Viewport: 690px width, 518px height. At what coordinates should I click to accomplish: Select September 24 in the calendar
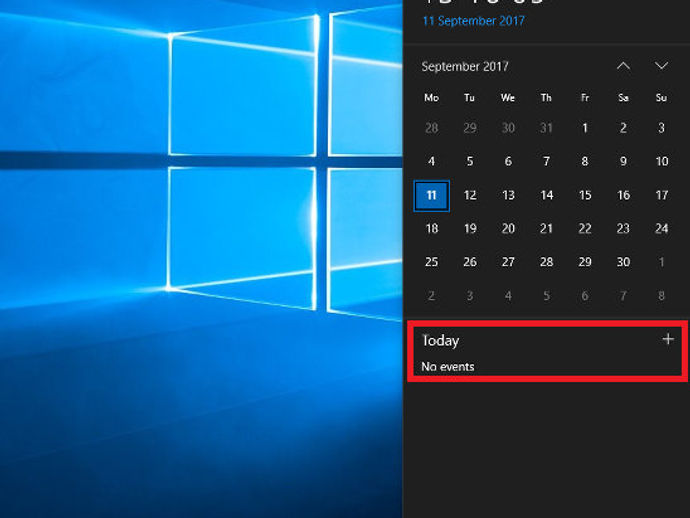pyautogui.click(x=661, y=228)
